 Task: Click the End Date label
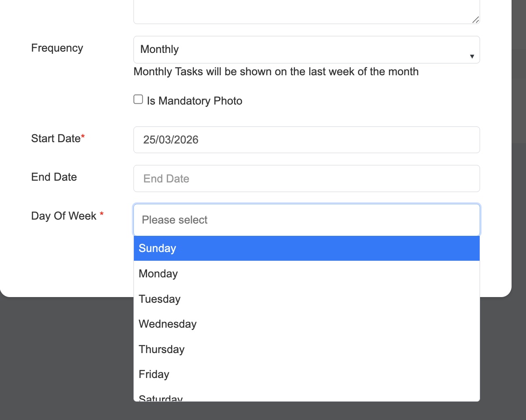[x=54, y=177]
